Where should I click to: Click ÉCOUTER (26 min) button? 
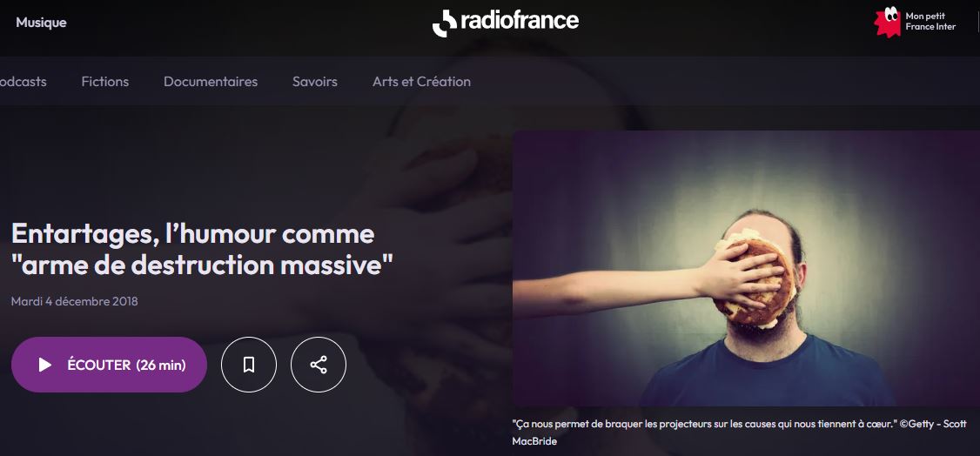pos(109,365)
